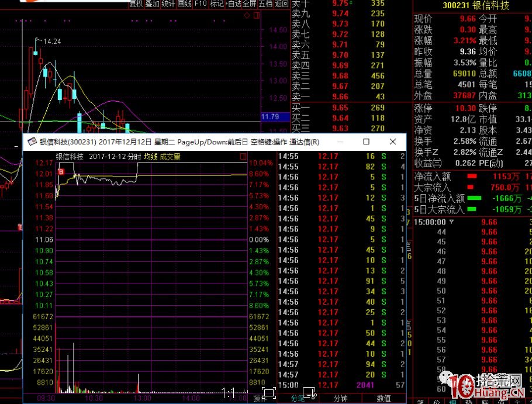Click the red diamond icon above K-line chart
This screenshot has width=532, height=404.
pos(247,15)
